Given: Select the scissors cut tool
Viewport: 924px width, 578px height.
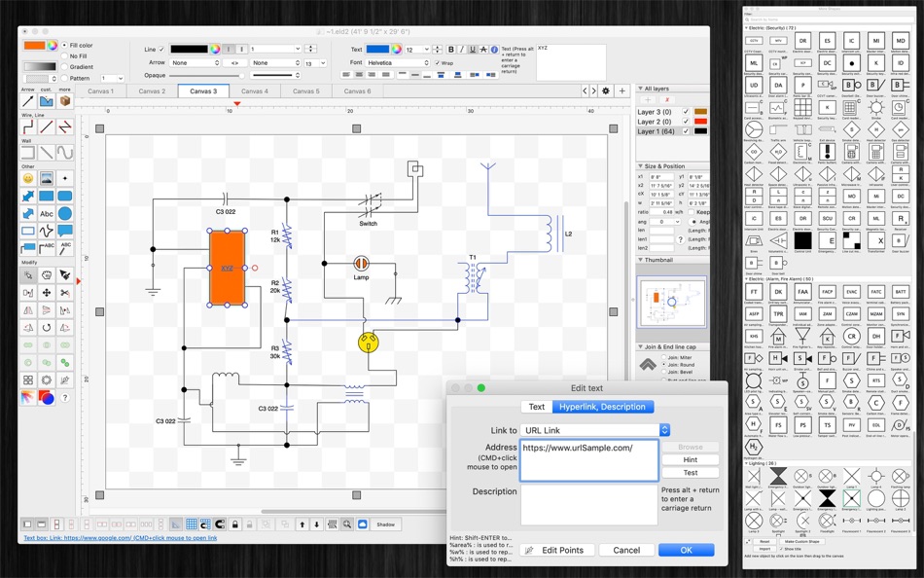Looking at the screenshot, I should click(x=65, y=293).
